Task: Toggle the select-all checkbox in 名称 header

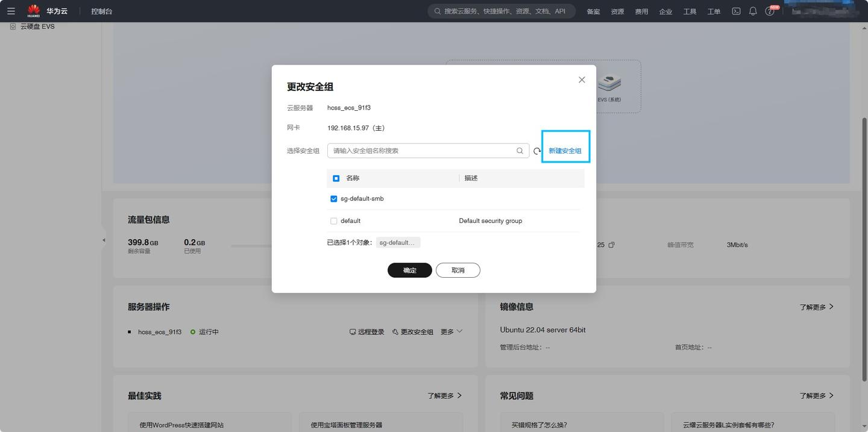Action: pyautogui.click(x=336, y=178)
